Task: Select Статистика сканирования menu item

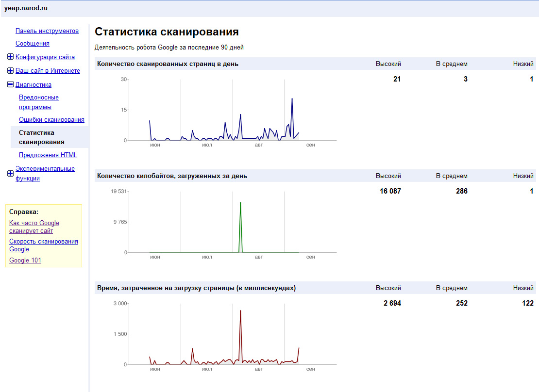Action: pos(42,137)
